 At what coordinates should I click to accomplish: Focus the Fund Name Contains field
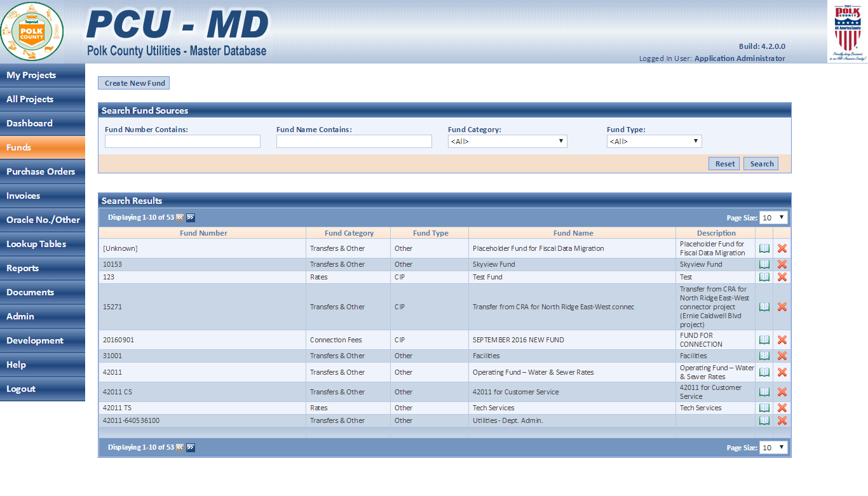pos(354,142)
